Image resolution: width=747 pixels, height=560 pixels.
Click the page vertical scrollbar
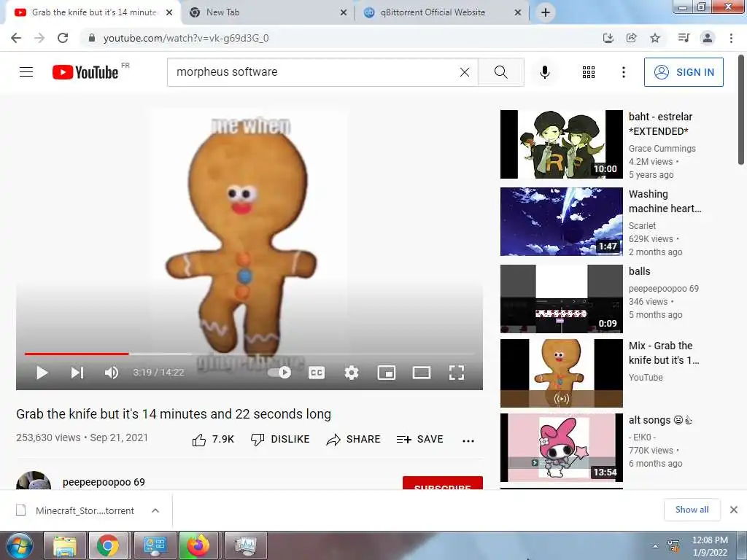741,109
